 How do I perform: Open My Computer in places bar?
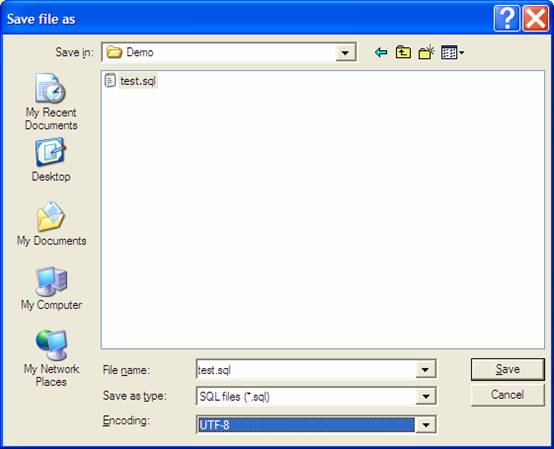coord(51,289)
